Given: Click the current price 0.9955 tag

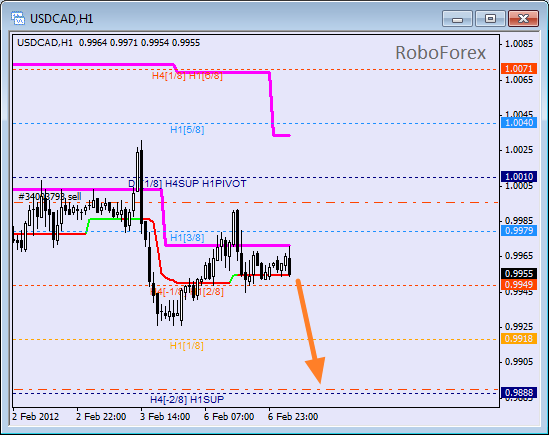Looking at the screenshot, I should pyautogui.click(x=519, y=273).
